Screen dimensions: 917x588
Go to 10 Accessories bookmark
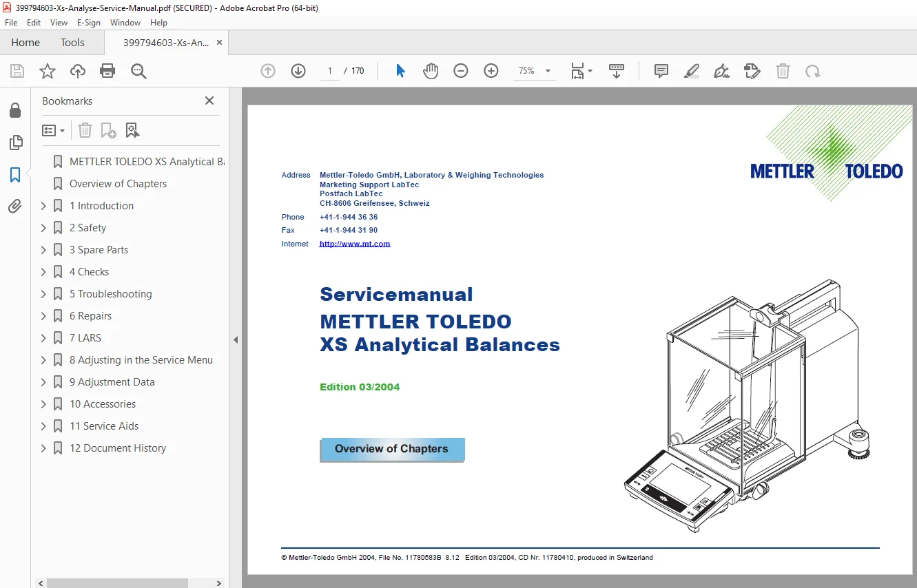(103, 404)
